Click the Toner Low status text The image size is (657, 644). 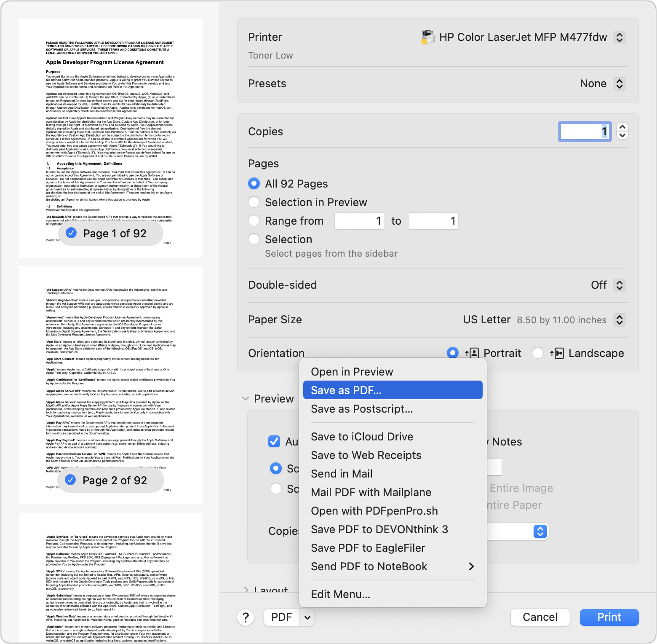270,56
